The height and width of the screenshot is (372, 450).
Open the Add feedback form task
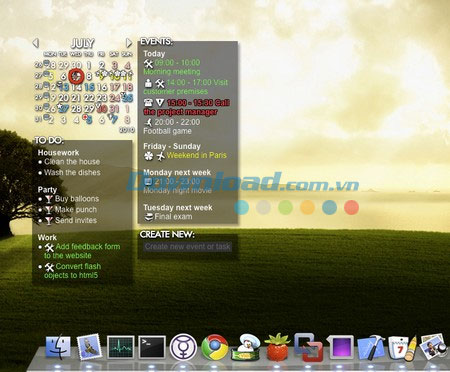point(82,251)
